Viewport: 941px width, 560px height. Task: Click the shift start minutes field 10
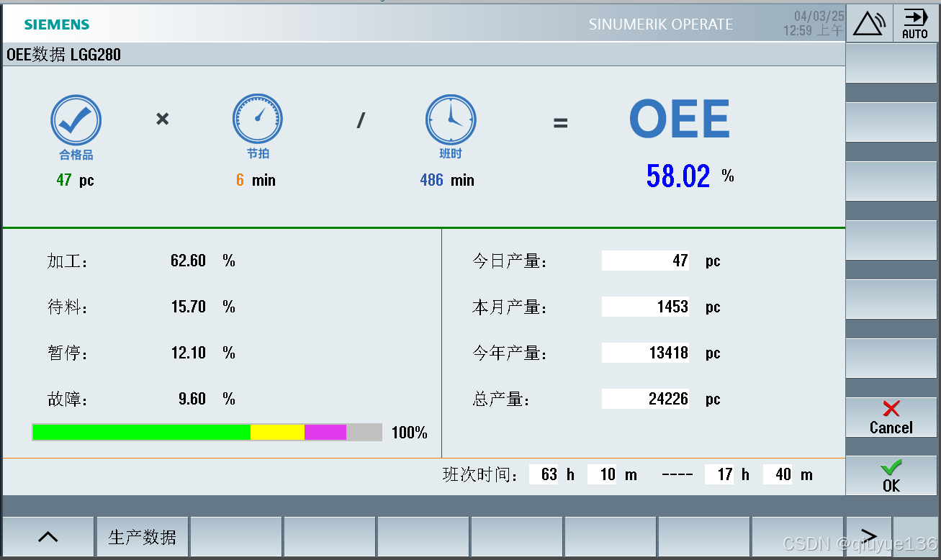coord(602,474)
